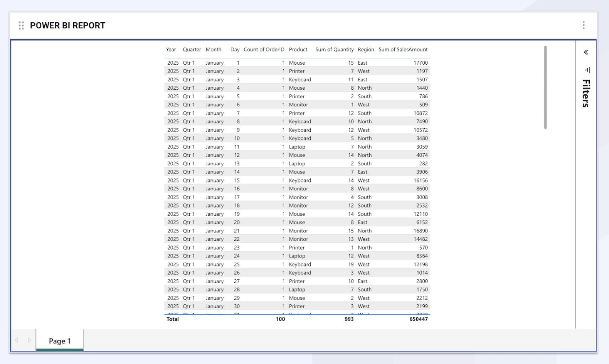This screenshot has width=609, height=364.
Task: Select sales amount cell 7490
Action: click(422, 122)
